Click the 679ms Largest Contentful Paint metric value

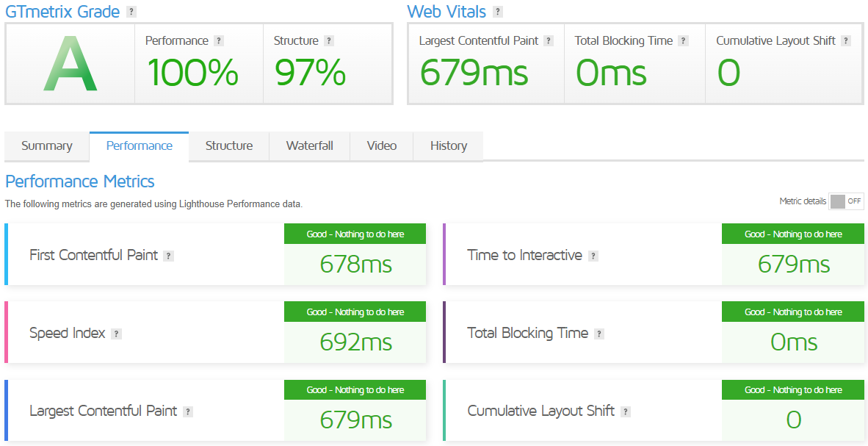[x=355, y=420]
